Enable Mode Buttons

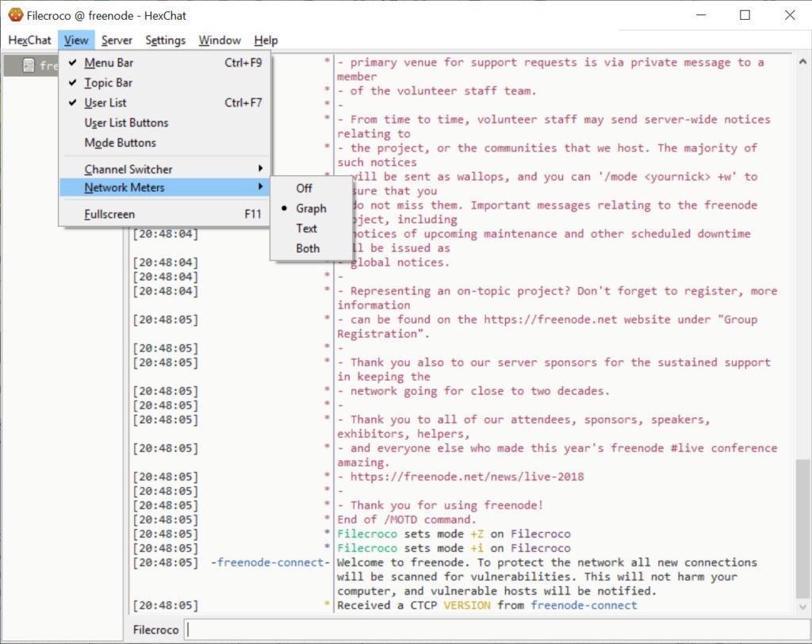[165, 143]
